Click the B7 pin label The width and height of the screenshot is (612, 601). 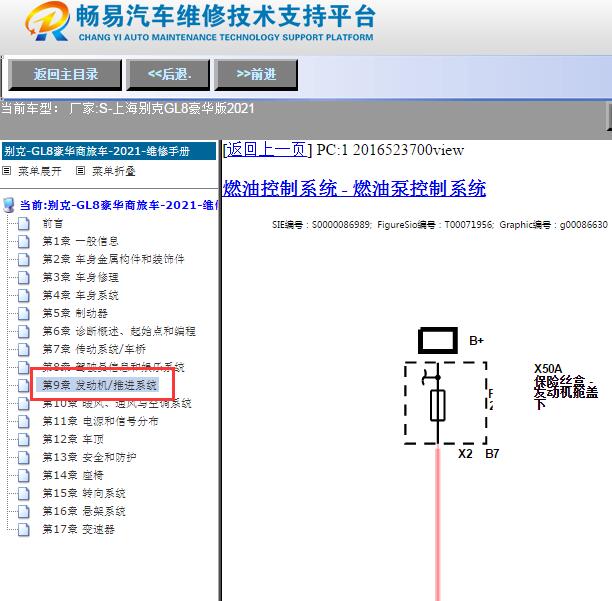(492, 453)
